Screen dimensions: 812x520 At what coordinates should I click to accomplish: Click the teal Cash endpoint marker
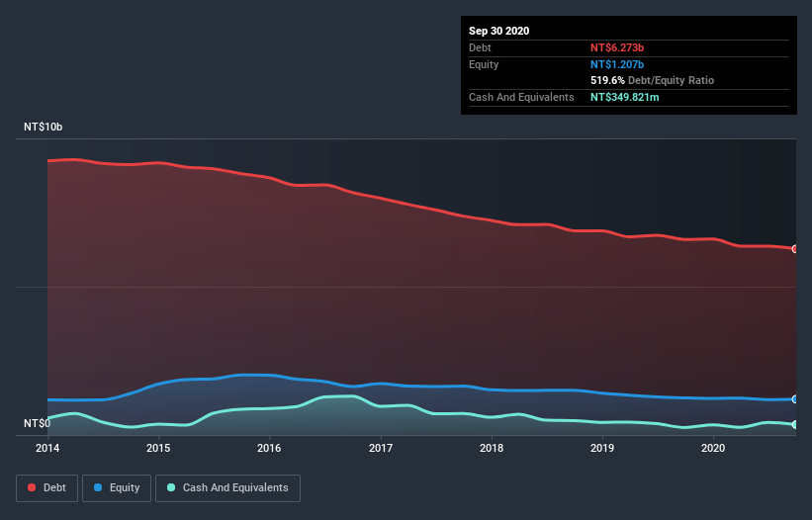(x=795, y=424)
